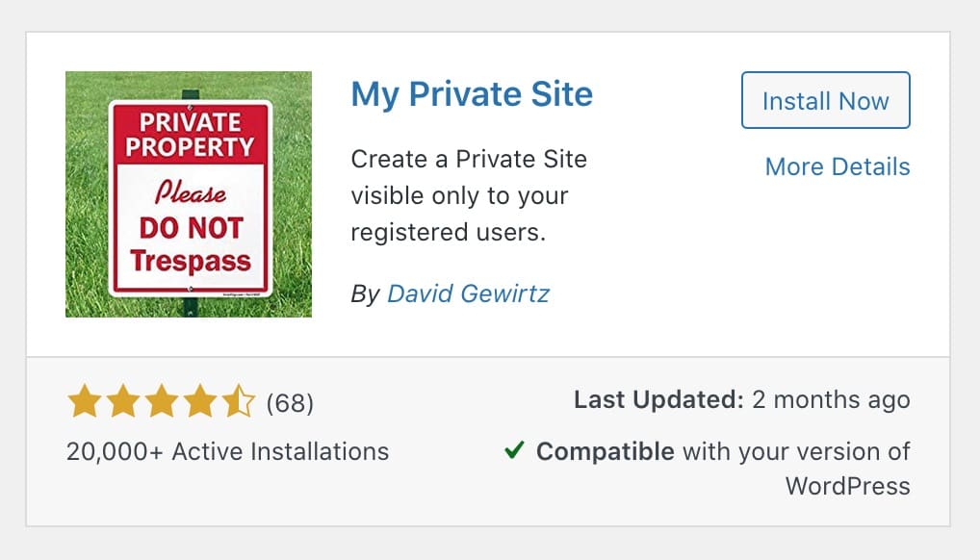980x560 pixels.
Task: Click the word WordPress in the footer
Action: pos(848,486)
